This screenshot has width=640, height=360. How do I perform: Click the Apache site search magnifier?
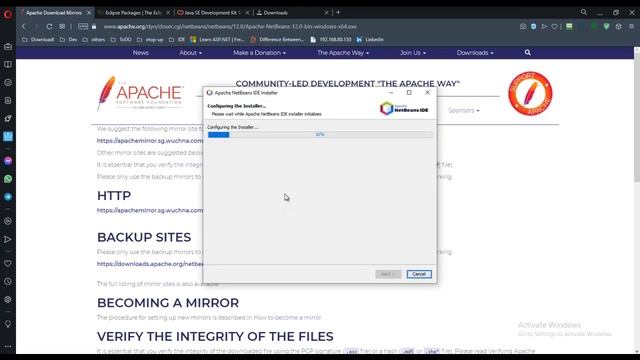tap(527, 53)
